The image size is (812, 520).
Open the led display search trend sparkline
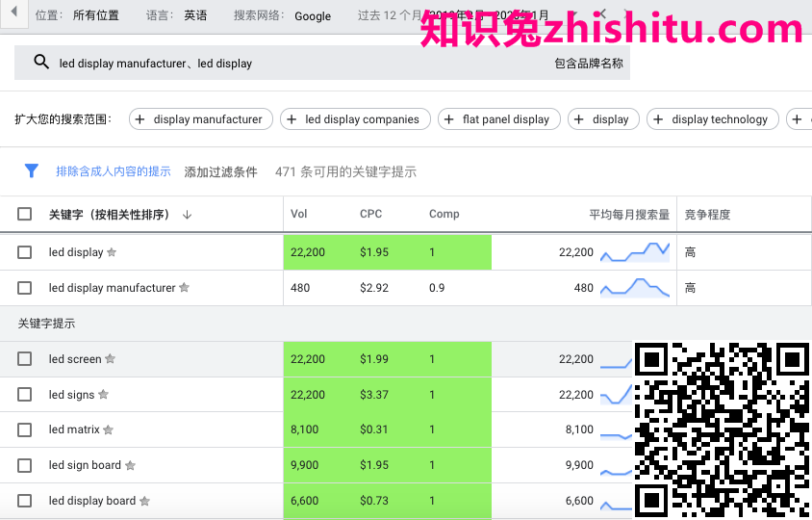tap(635, 252)
